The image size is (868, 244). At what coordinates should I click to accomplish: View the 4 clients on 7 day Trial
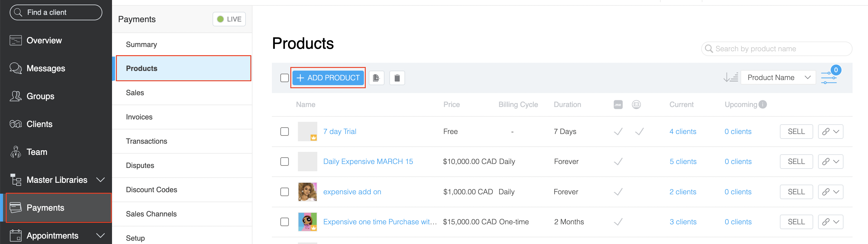tap(683, 132)
